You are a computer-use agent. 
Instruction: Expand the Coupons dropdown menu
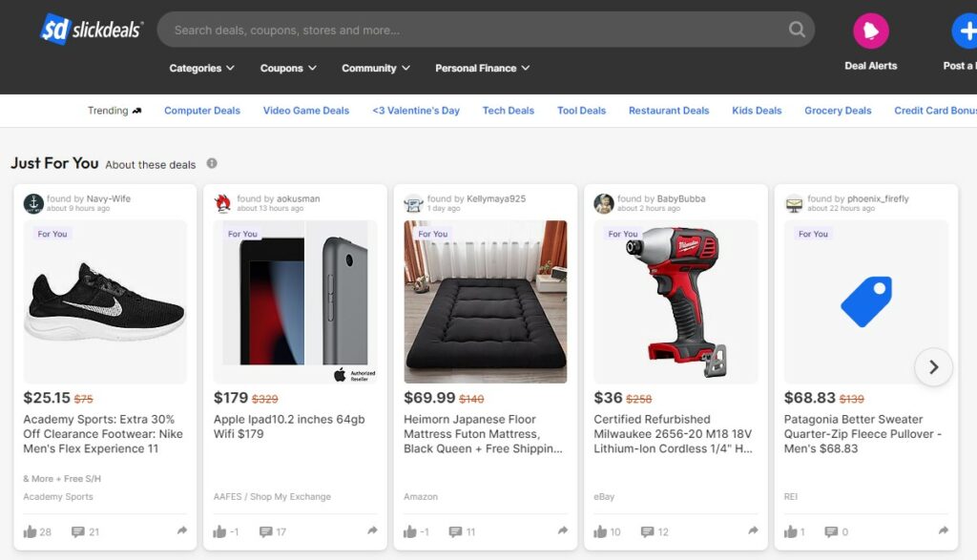(x=288, y=68)
